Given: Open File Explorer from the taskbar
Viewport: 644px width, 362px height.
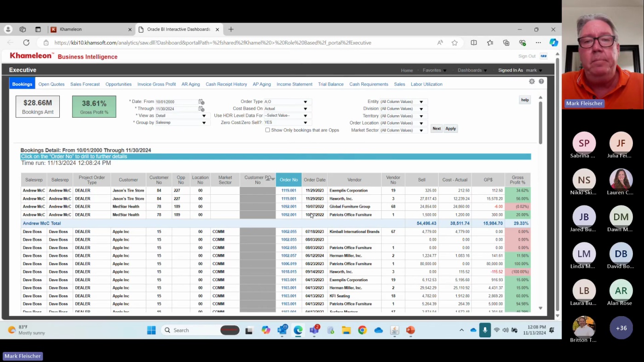Looking at the screenshot, I should (346, 330).
